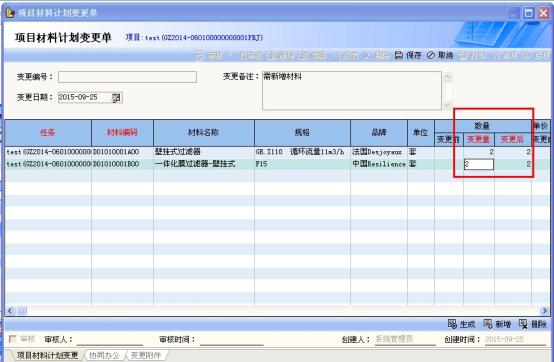Viewport: 554px width, 362px height.
Task: Click the GB.I110 specification cell
Action: (302, 152)
